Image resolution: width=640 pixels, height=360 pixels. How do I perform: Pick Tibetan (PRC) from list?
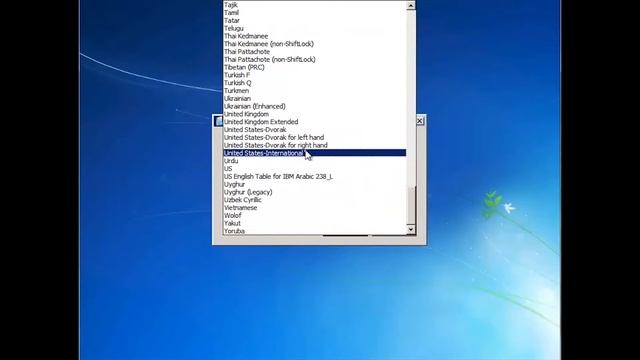coord(315,67)
